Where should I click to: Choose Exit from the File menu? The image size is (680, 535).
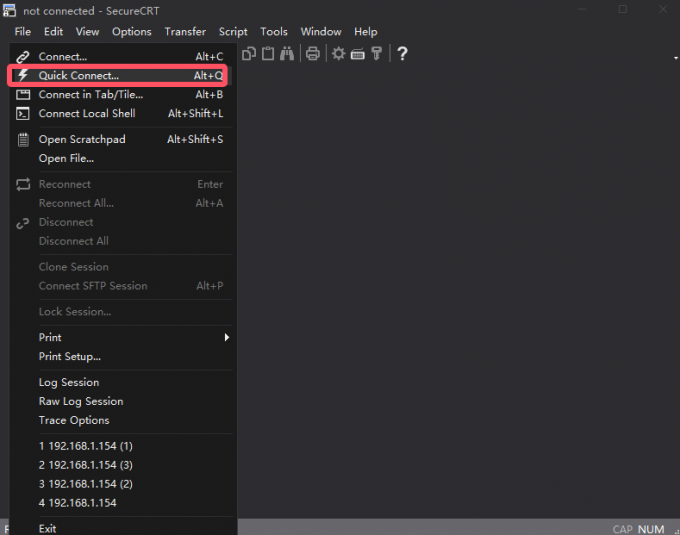121,528
